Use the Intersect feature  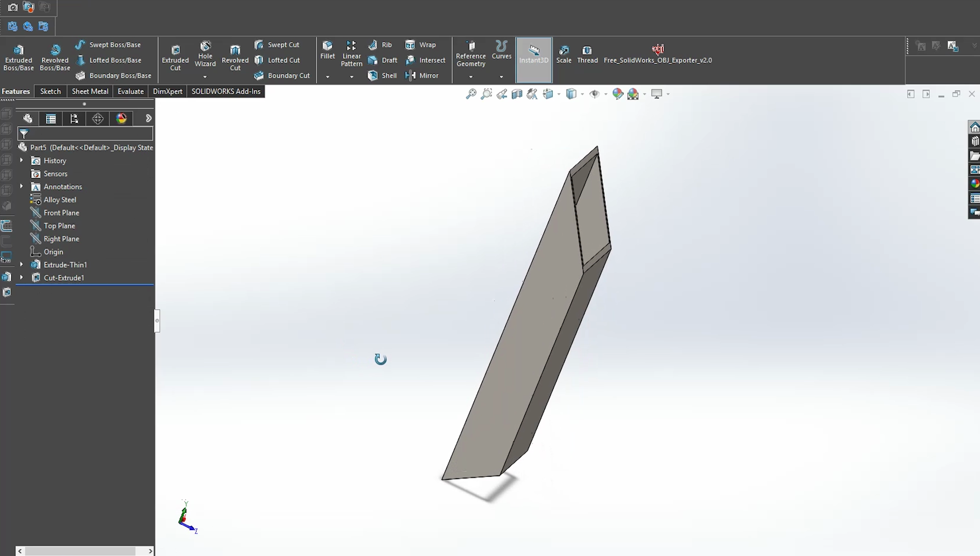(x=425, y=60)
